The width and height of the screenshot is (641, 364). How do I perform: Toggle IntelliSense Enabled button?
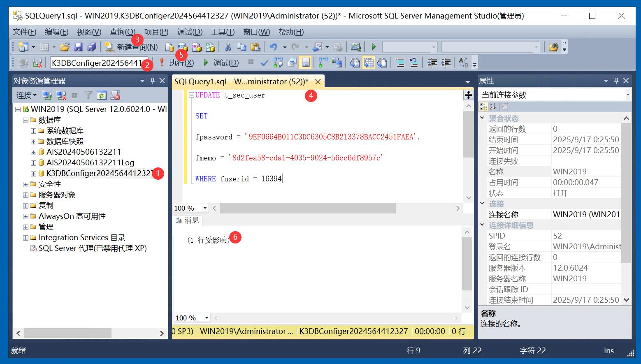point(306,63)
